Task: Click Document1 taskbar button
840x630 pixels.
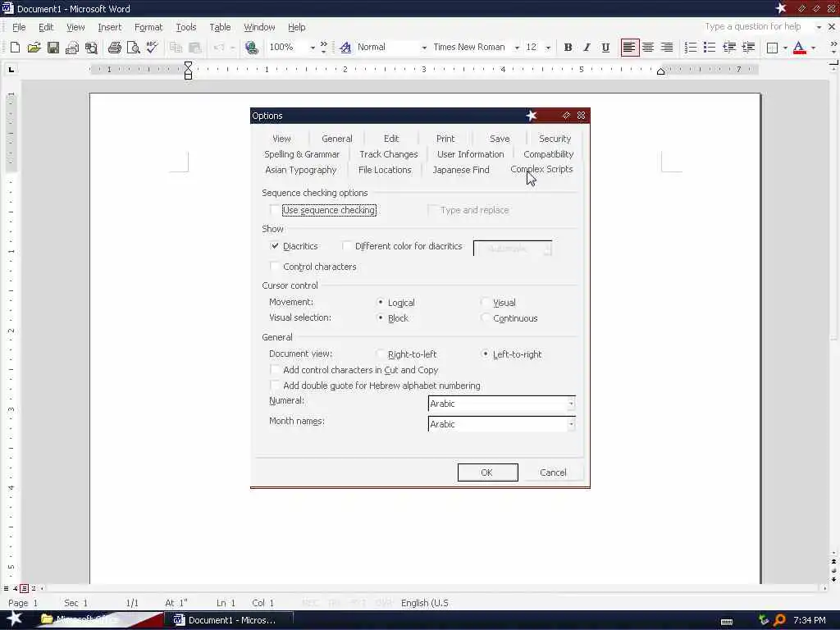Action: pos(231,620)
